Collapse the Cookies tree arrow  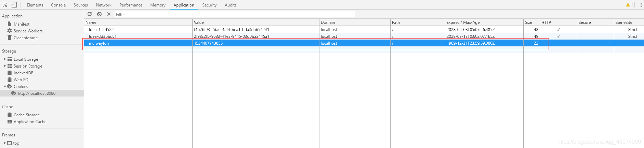point(5,86)
